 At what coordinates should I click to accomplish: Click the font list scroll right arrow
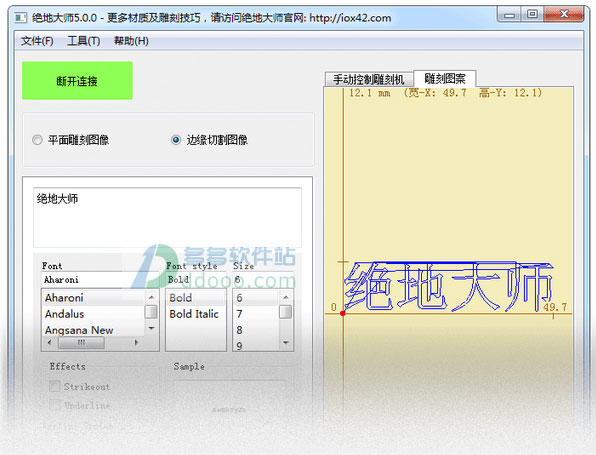pos(137,342)
